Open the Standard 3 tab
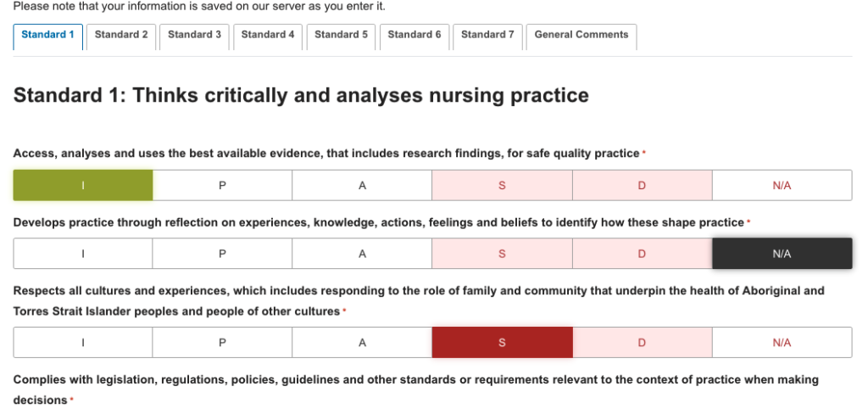This screenshot has height=409, width=868. tap(194, 35)
